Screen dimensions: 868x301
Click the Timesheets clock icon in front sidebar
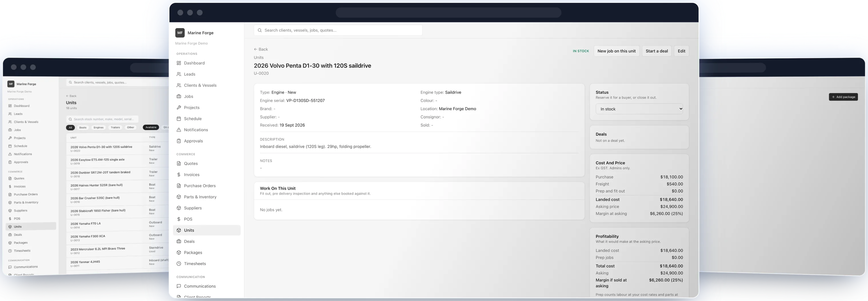[179, 264]
